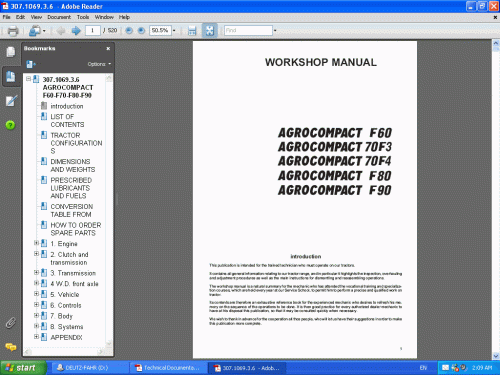Go to next page with the blue arrow
This screenshot has height=375, width=500.
(x=76, y=31)
